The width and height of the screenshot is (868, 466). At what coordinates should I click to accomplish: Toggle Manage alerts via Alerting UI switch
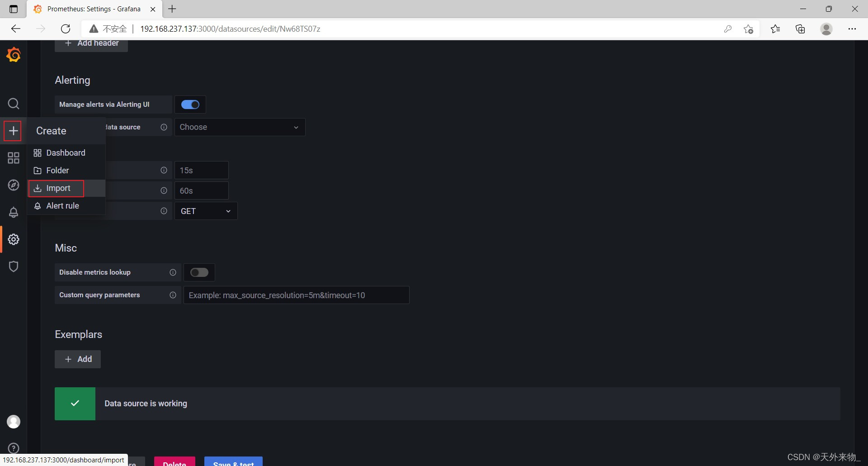tap(190, 105)
